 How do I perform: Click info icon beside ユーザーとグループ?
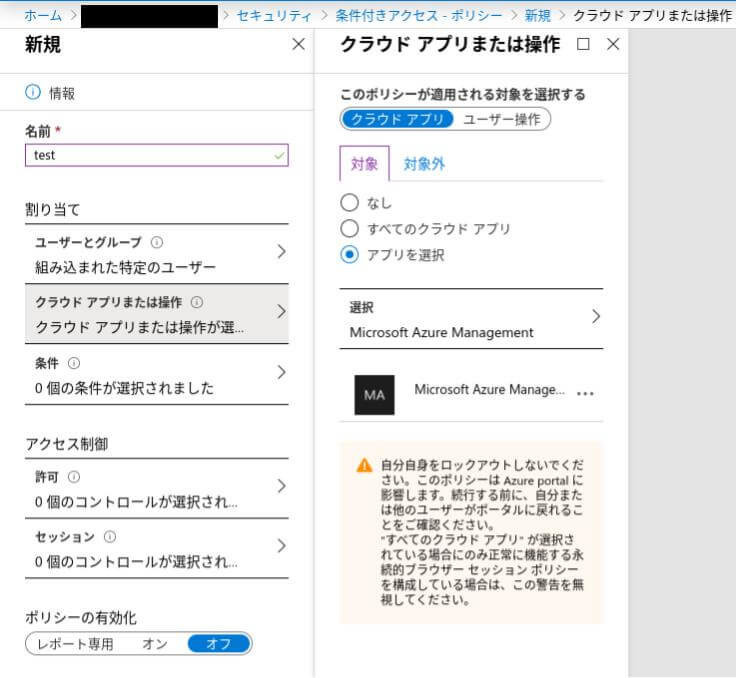157,242
